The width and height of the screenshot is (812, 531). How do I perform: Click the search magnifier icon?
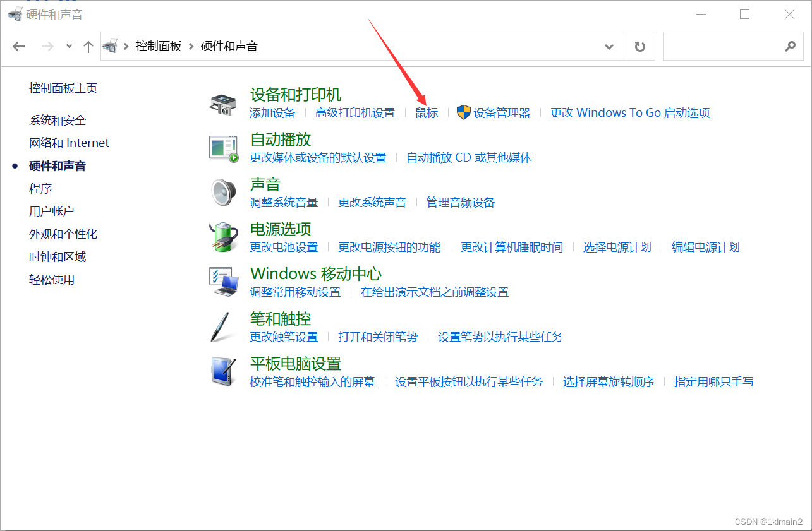790,46
